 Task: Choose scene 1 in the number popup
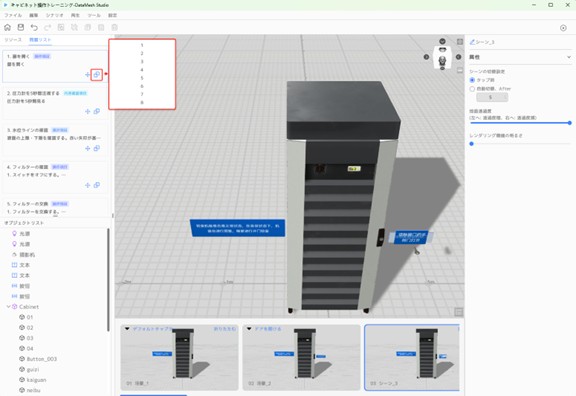click(x=142, y=45)
